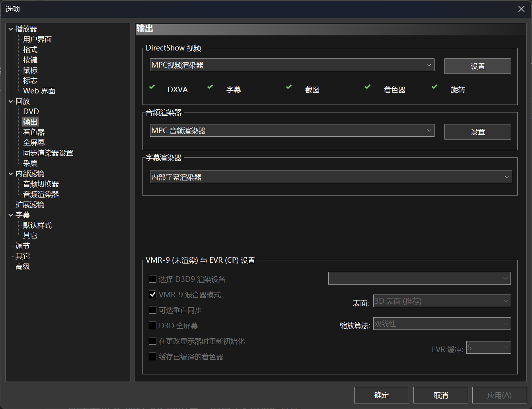
Task: Enable 选择 D3D9 渲染设备 checkbox
Action: click(152, 279)
